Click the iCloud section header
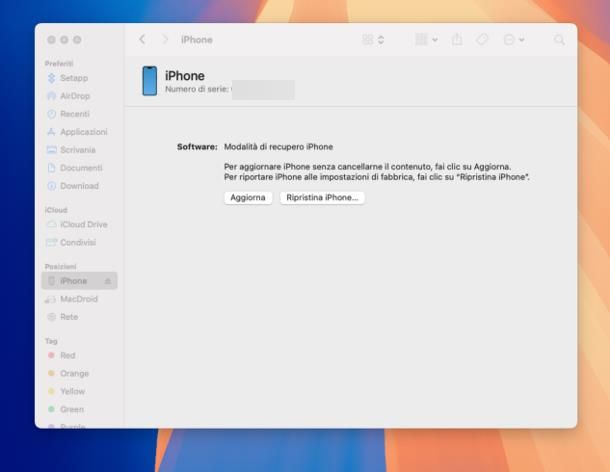 [56, 210]
